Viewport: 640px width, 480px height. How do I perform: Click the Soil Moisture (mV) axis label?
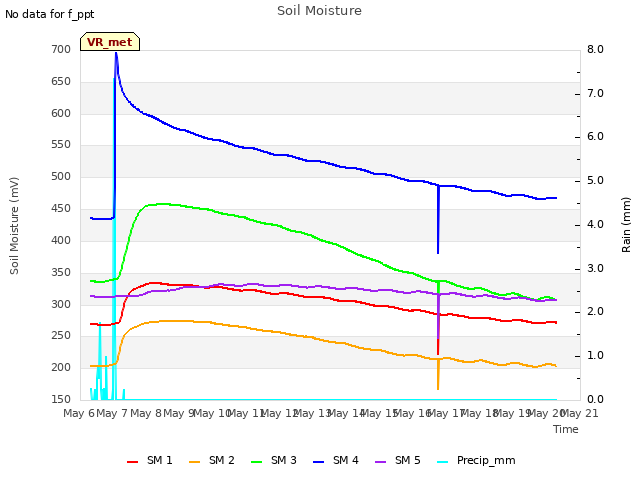pos(14,226)
